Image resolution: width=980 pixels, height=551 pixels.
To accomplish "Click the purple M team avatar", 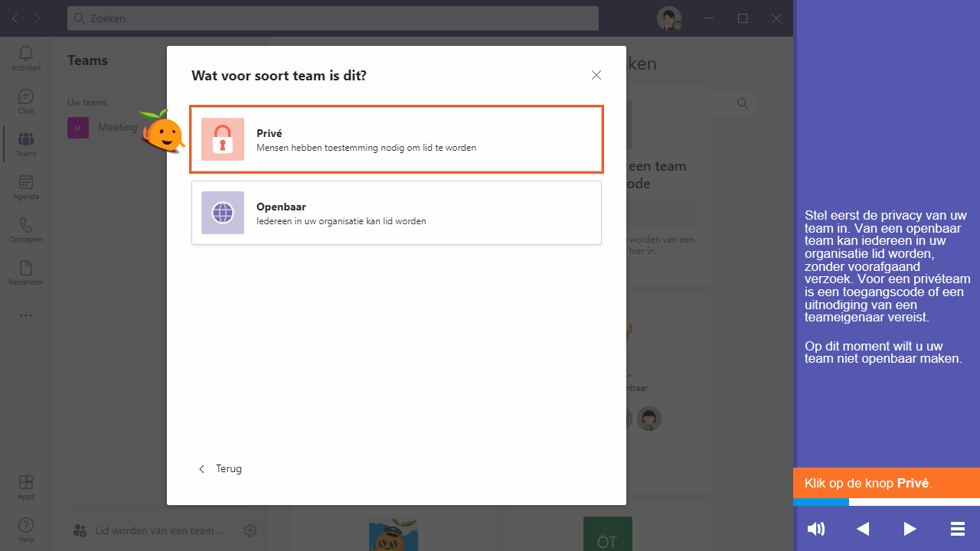I will 78,128.
